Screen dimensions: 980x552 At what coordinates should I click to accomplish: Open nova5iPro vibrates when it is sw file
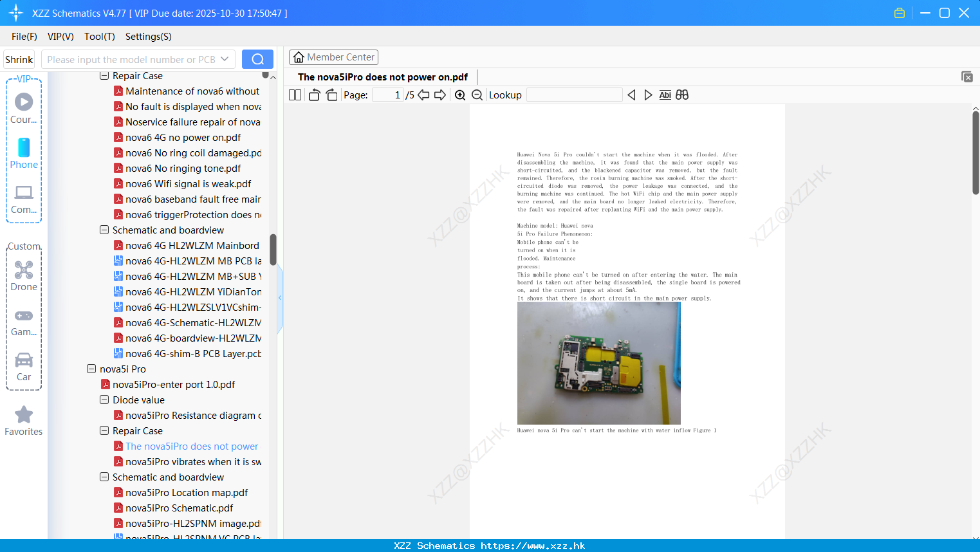click(x=187, y=462)
